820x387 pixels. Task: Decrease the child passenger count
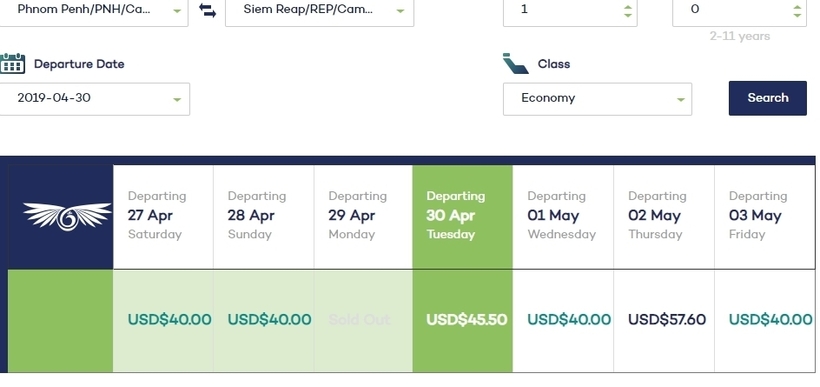(x=797, y=15)
